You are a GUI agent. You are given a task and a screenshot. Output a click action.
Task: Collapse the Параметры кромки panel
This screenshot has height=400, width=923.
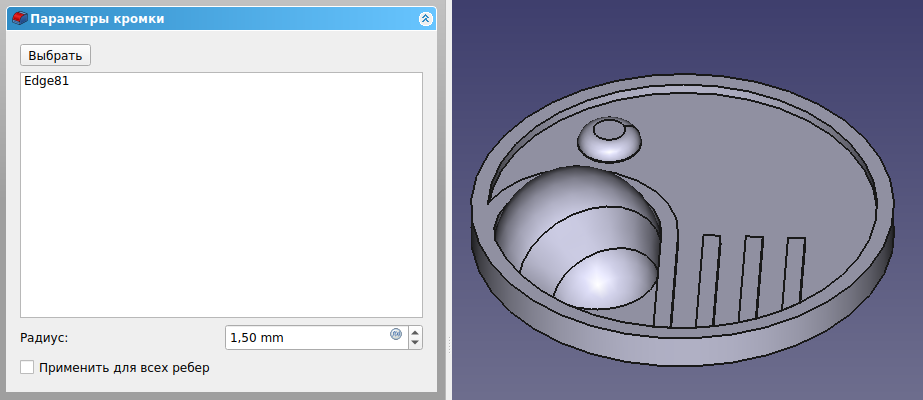tap(426, 19)
